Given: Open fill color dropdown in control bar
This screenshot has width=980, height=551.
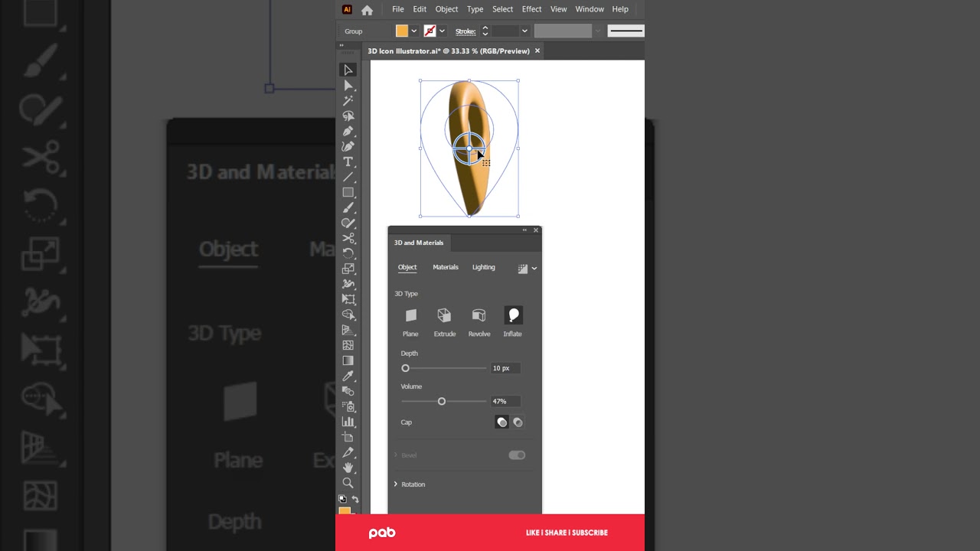Looking at the screenshot, I should click(x=414, y=31).
